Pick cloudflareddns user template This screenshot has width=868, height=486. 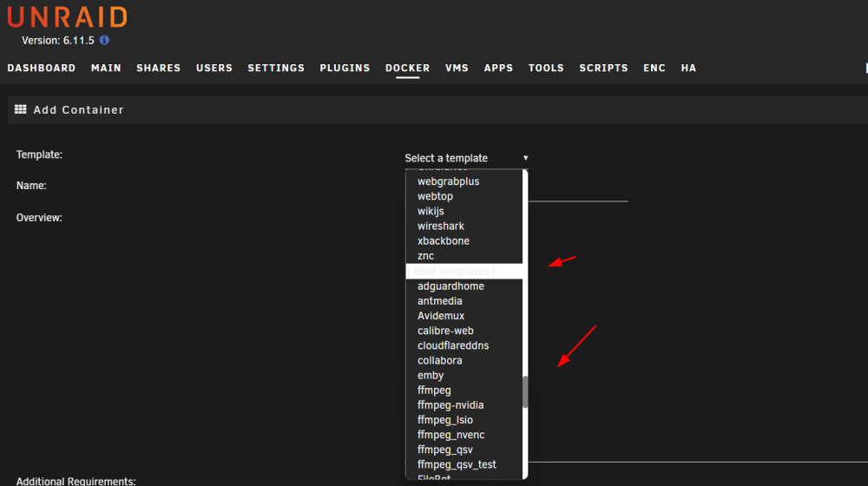[464, 346]
